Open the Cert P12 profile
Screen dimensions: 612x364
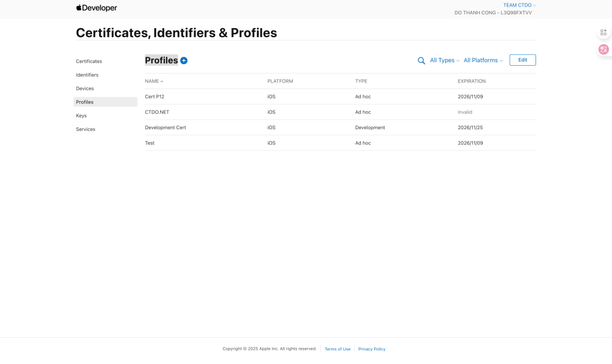(x=155, y=96)
